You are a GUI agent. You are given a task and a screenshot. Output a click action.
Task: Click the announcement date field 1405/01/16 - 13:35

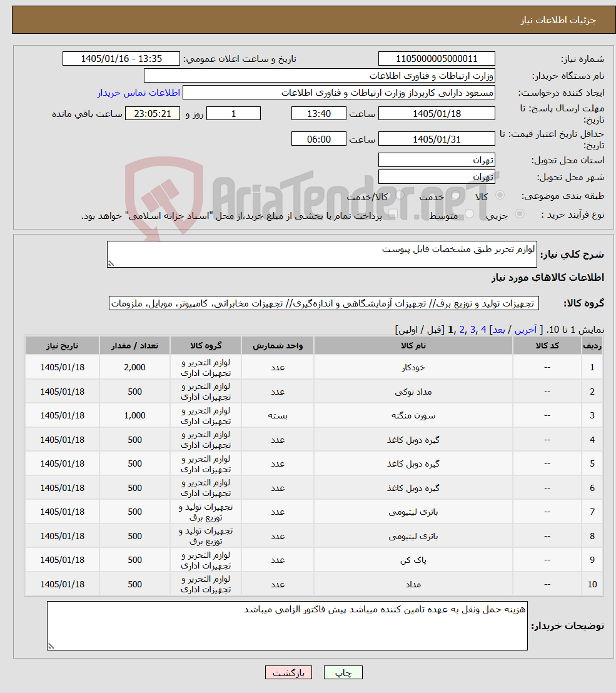121,59
